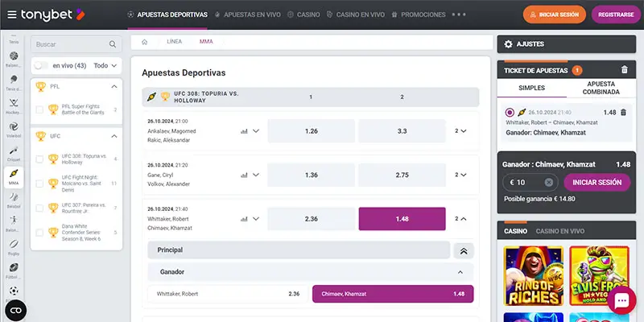Open the Ajustes gear icon

tap(509, 44)
